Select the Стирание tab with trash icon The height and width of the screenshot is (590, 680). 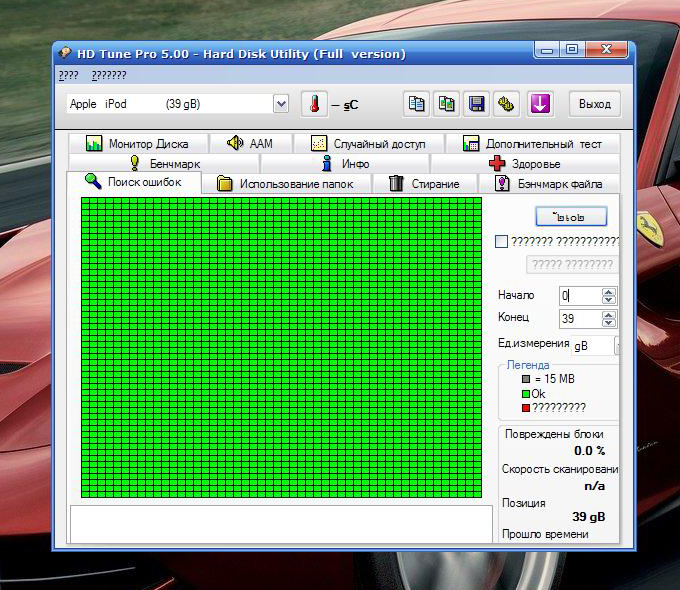[x=424, y=184]
